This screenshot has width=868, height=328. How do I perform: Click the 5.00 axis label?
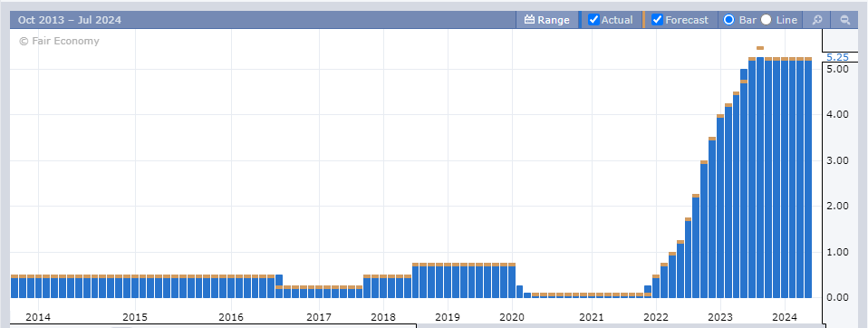coord(837,69)
